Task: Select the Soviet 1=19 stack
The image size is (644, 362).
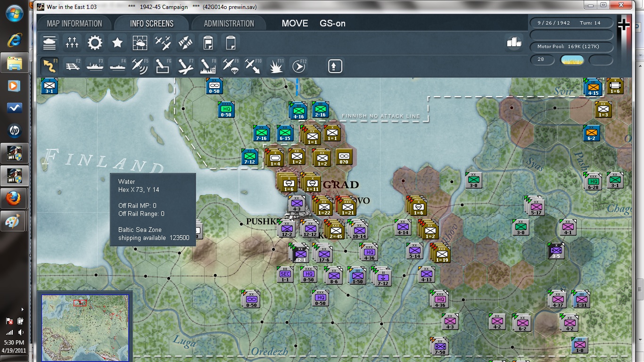Action: click(x=441, y=254)
